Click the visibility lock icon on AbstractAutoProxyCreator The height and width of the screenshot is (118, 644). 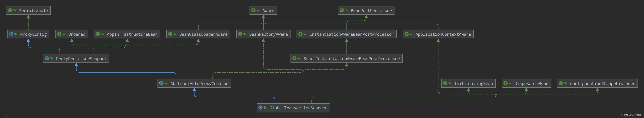166,83
